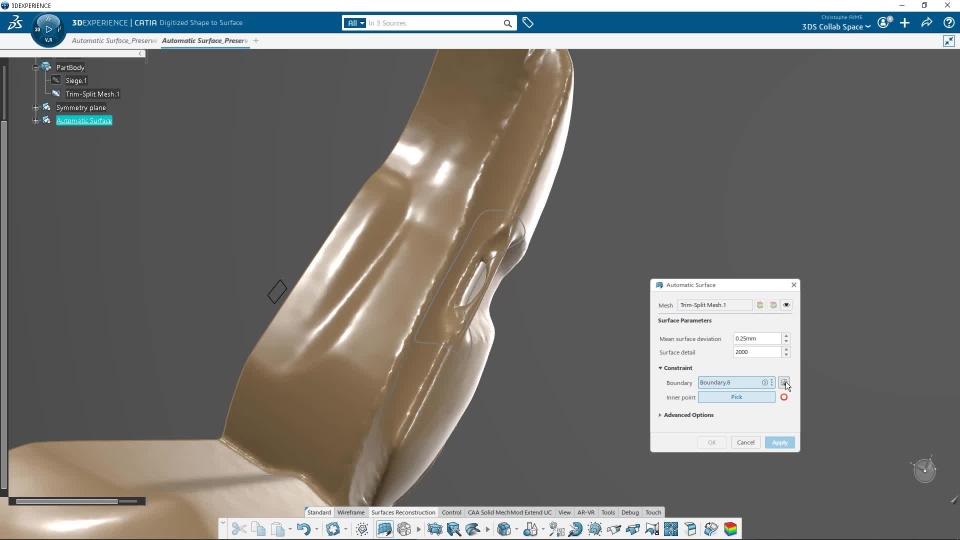Switch to first Automatic Surface_Preserve document tab
Viewport: 960px width, 540px height.
114,40
